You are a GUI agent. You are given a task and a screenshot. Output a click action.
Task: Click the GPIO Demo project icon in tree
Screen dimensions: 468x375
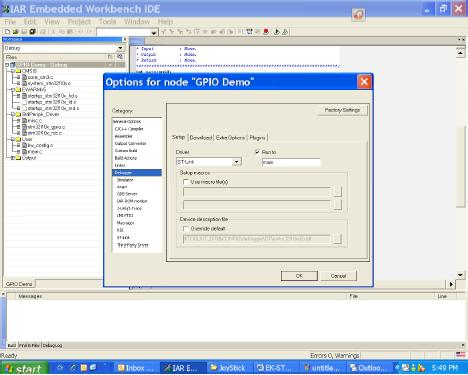13,65
